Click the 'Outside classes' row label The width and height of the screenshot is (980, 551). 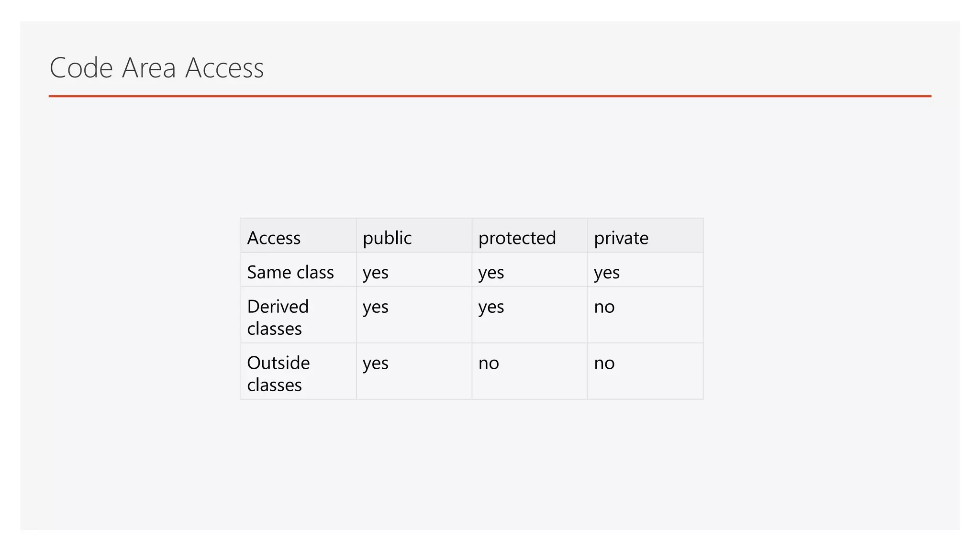(278, 373)
